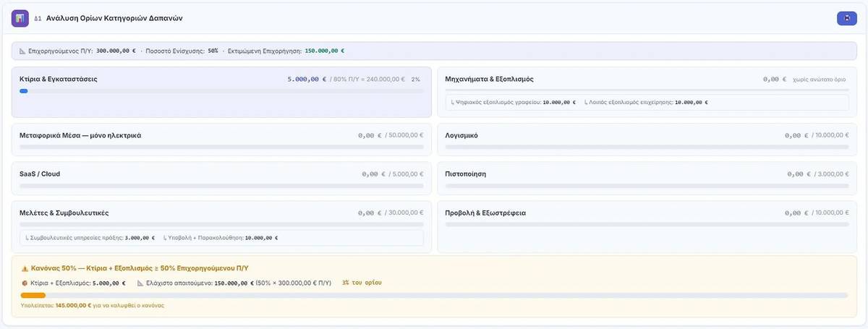Click the / 10.000,00 € limit for Προβολή
The width and height of the screenshot is (868, 329).
(830, 213)
